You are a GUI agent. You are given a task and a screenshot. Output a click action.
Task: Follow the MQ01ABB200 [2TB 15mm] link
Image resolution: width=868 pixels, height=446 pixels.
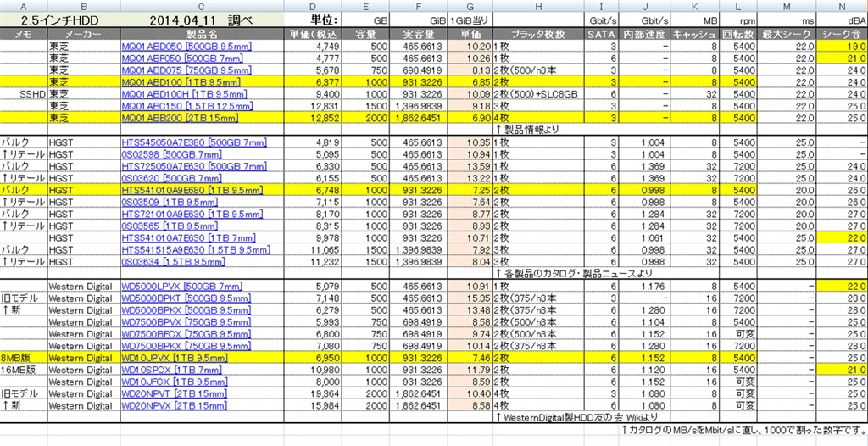pyautogui.click(x=180, y=119)
